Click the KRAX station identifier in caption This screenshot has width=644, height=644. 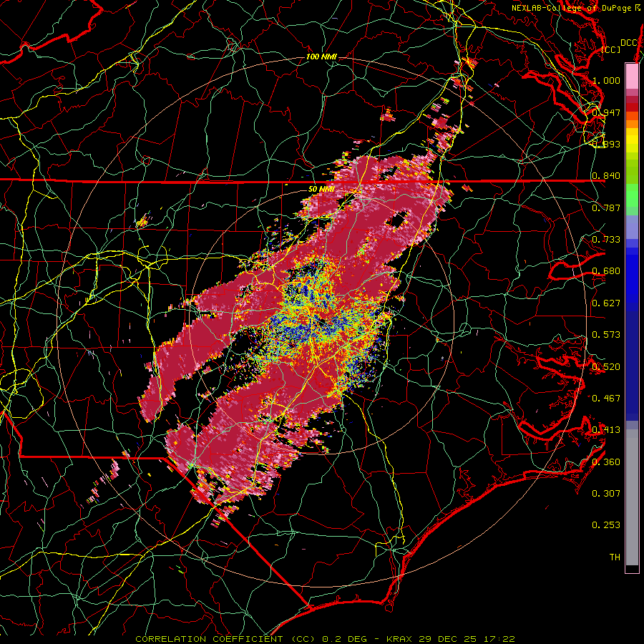click(x=401, y=639)
